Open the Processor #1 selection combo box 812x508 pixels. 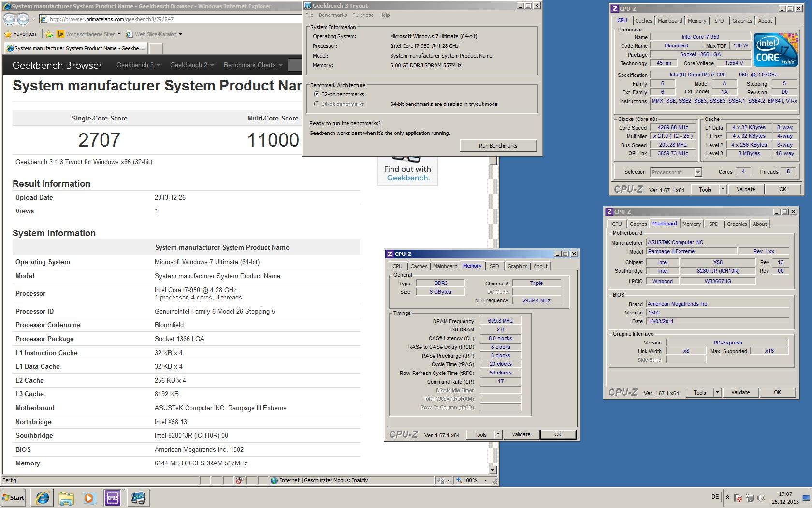pyautogui.click(x=676, y=172)
